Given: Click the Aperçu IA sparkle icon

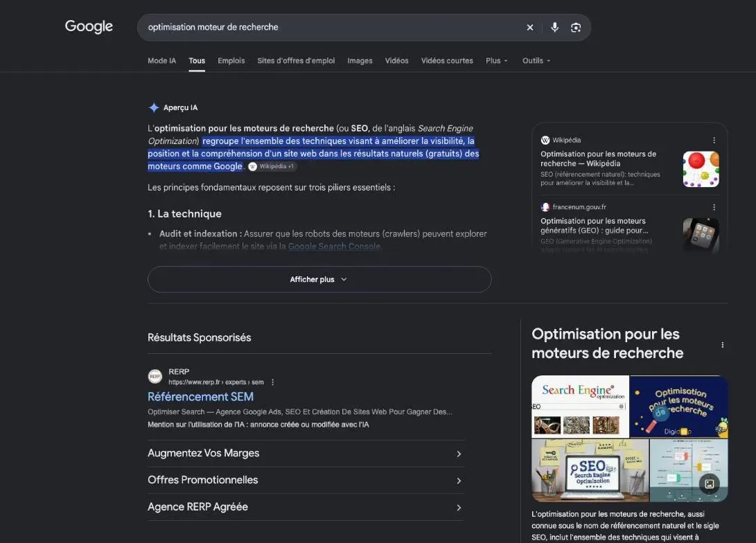Looking at the screenshot, I should pyautogui.click(x=154, y=107).
